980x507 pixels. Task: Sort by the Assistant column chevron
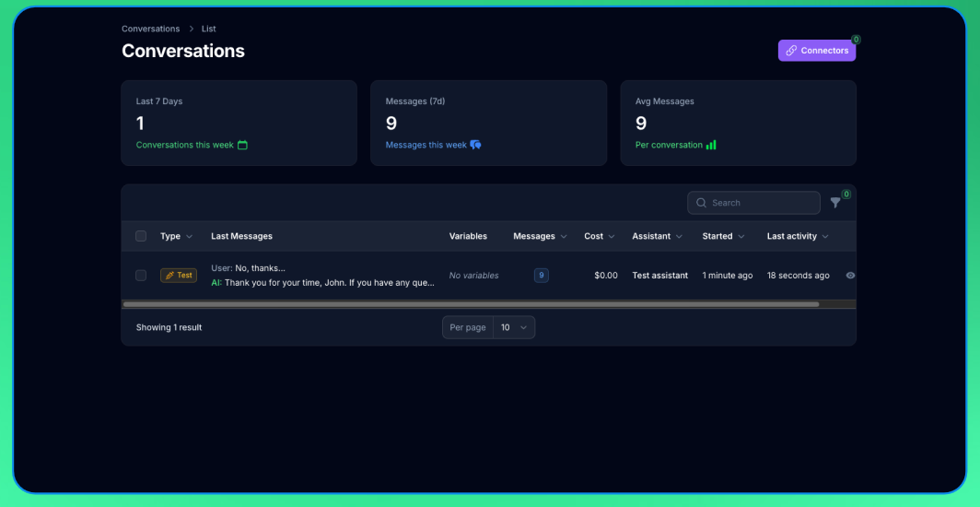point(679,237)
